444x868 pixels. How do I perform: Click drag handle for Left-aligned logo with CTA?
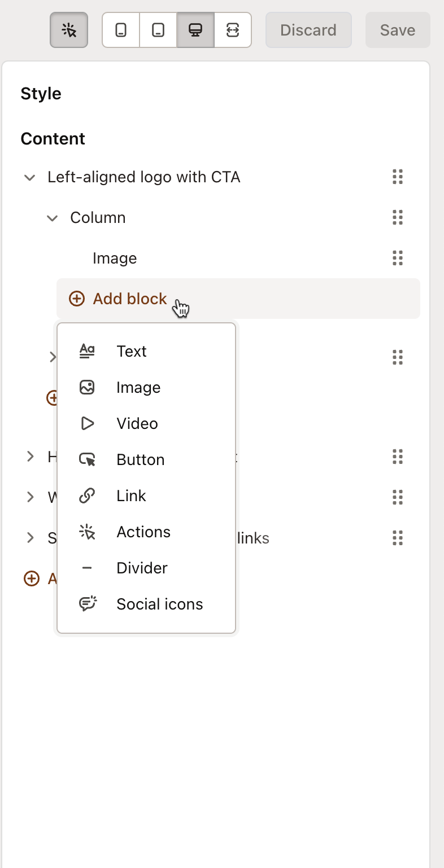tap(397, 177)
